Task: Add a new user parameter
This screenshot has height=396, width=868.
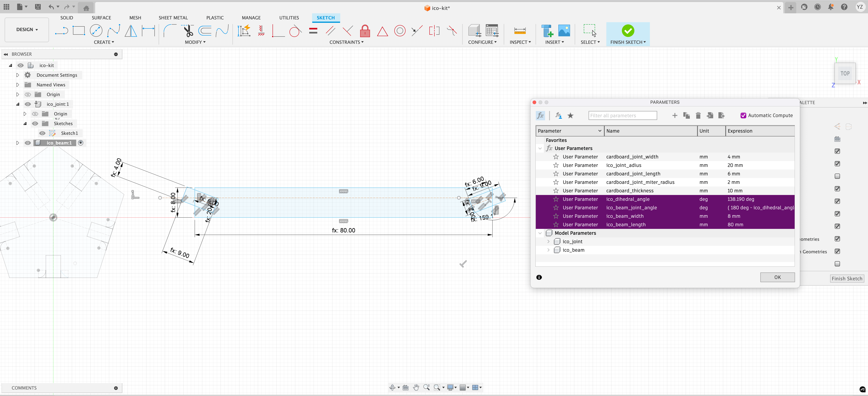Action: [675, 116]
